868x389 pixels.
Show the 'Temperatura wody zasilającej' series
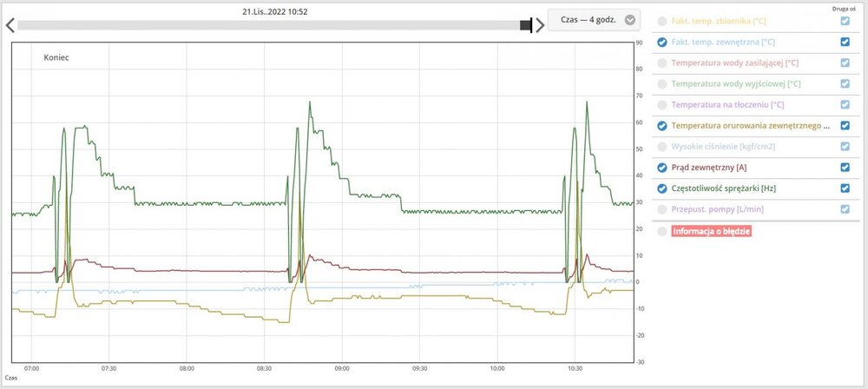tap(663, 63)
